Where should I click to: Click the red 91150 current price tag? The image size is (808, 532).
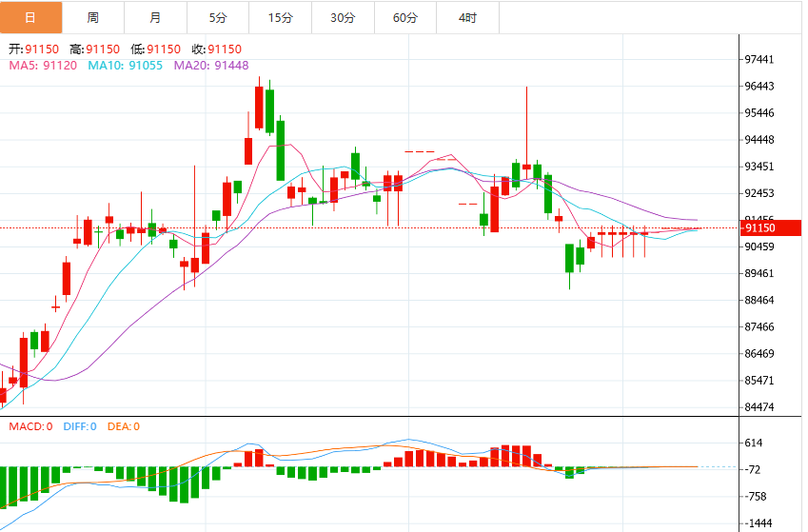[770, 227]
